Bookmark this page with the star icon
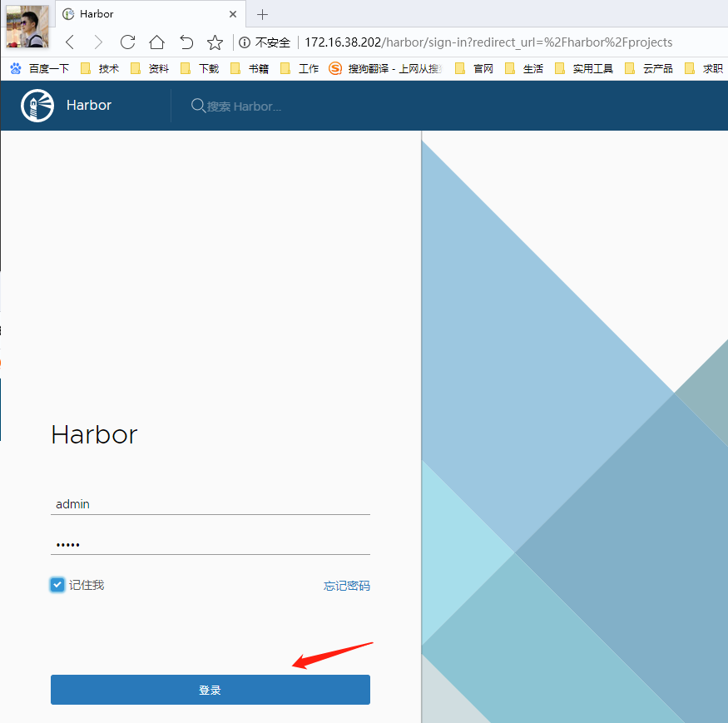The height and width of the screenshot is (723, 728). click(215, 42)
